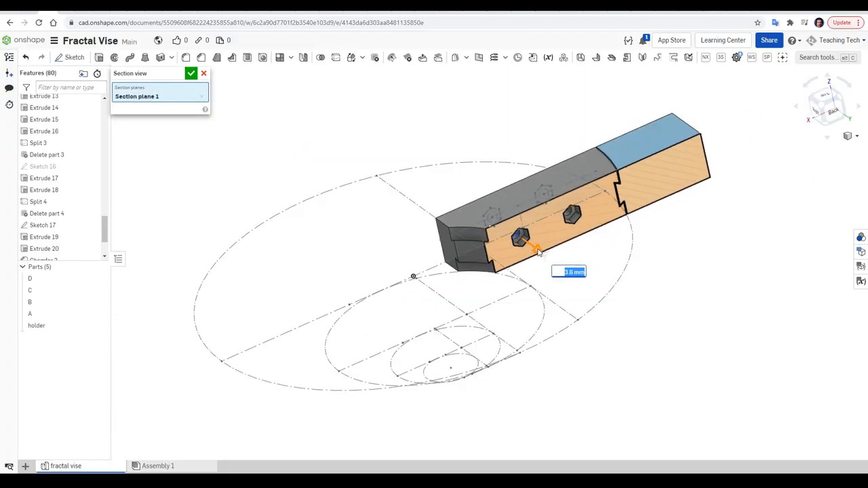
Task: Cancel the Section view dialog
Action: click(203, 73)
